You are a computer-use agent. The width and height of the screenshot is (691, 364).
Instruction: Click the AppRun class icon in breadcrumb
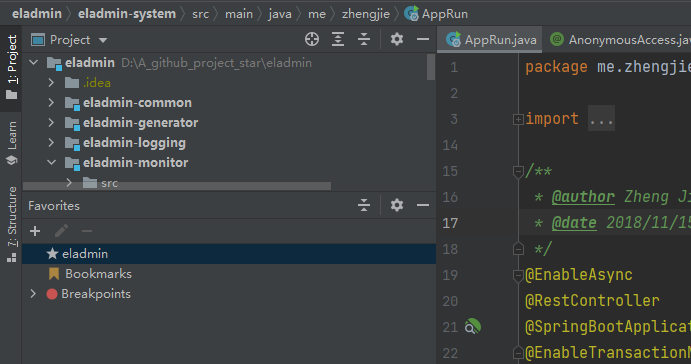click(412, 14)
